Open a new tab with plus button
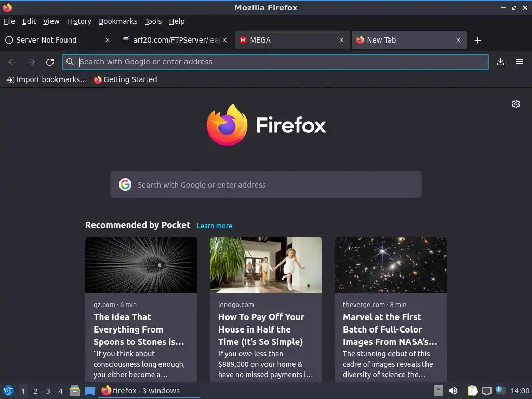 tap(478, 41)
